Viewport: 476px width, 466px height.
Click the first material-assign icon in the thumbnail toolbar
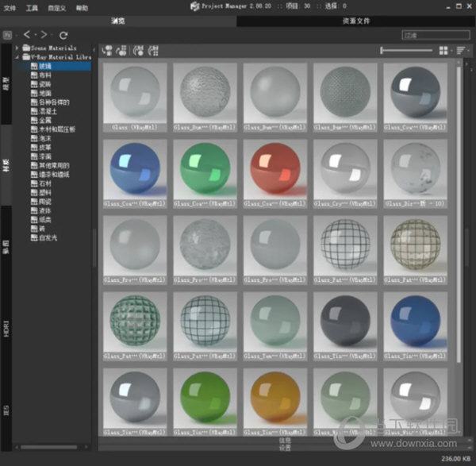107,51
